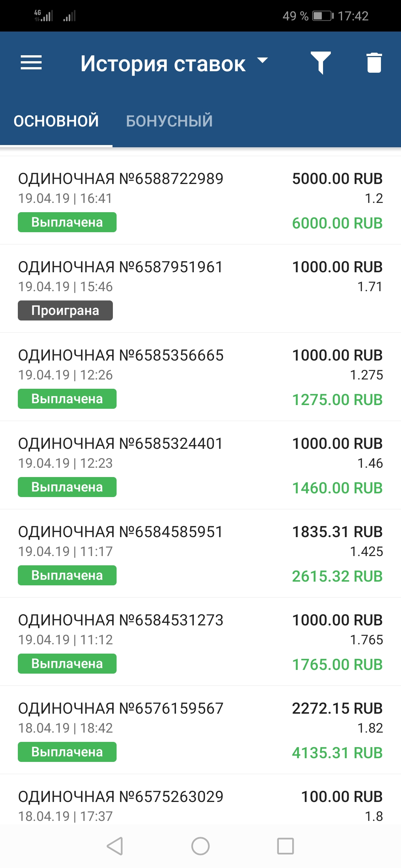401x868 pixels.
Task: Switch to the ОСНОВНОЙ tab
Action: click(x=56, y=121)
